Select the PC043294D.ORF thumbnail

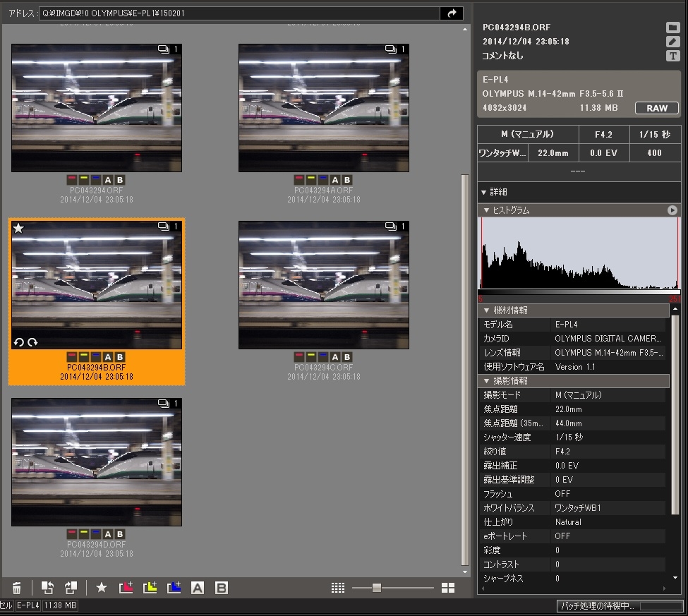(97, 462)
